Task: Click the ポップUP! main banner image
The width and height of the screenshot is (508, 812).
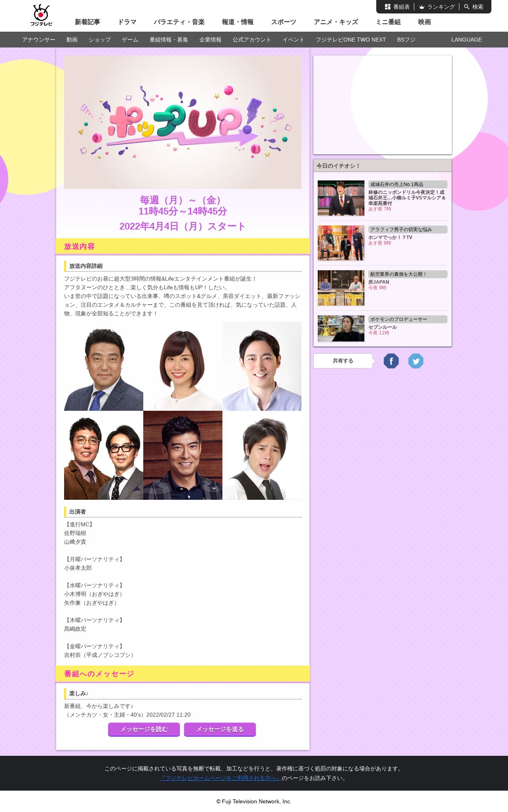Action: (x=183, y=122)
